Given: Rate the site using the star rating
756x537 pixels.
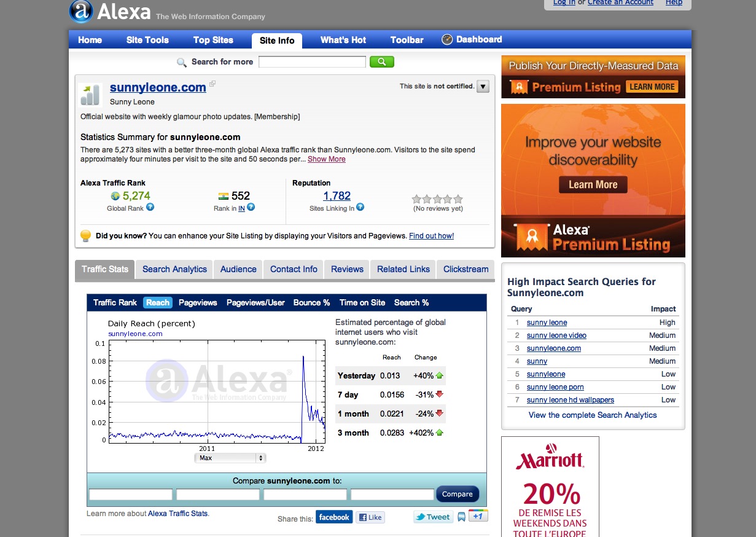Looking at the screenshot, I should 437,199.
